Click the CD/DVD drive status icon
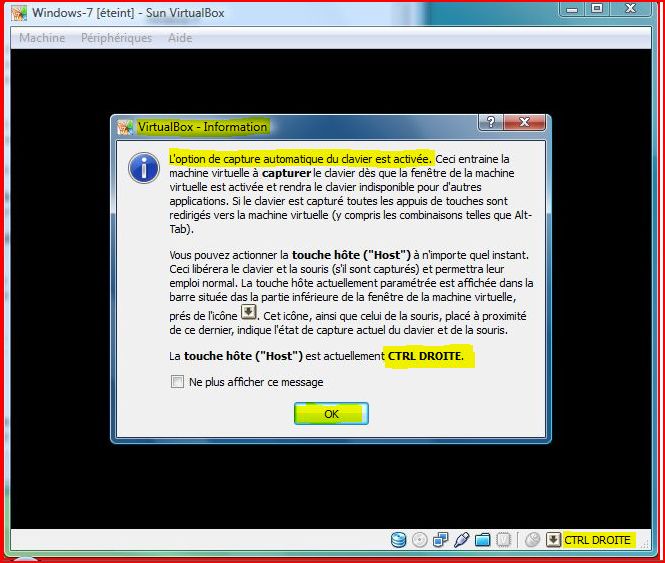Viewport: 665px width, 563px height. 419,540
